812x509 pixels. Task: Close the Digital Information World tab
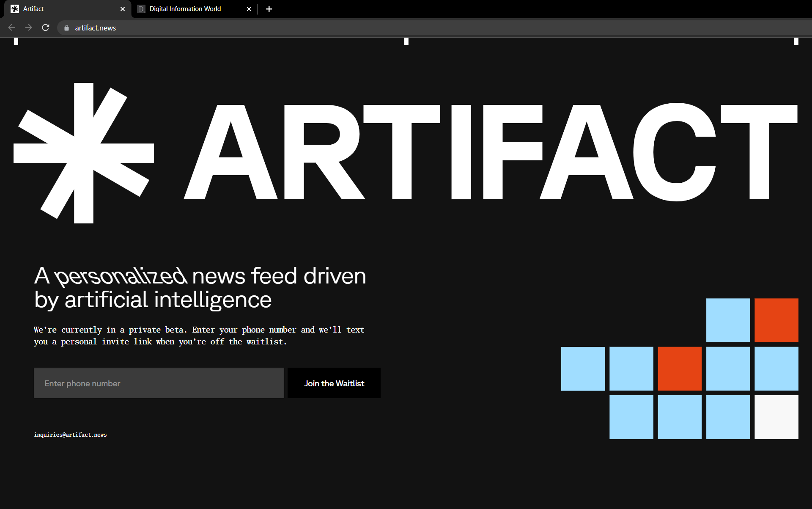249,9
